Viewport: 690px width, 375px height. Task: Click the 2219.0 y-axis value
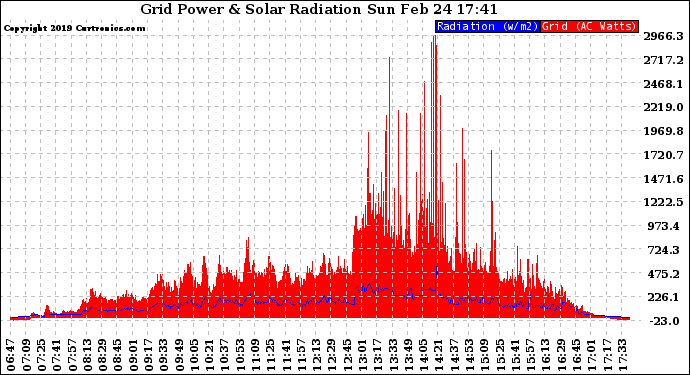point(664,107)
